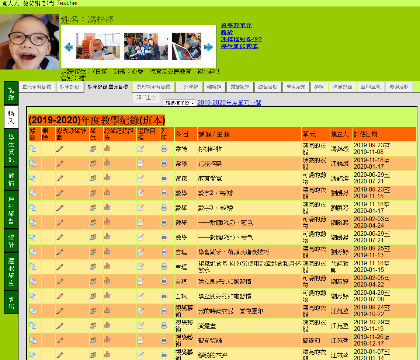Click notepad icon in row ending 2020-01-15
Viewport: 420px width, 360px height.
141,266
